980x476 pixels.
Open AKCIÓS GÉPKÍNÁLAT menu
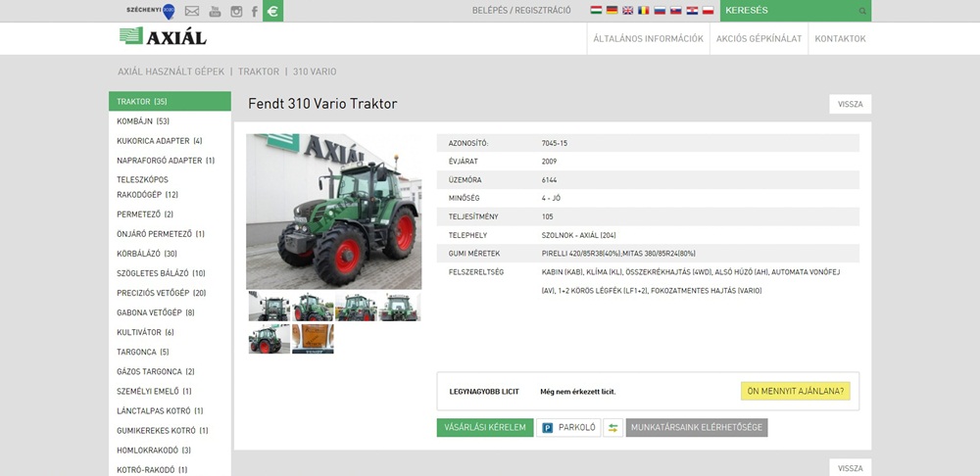coord(759,39)
